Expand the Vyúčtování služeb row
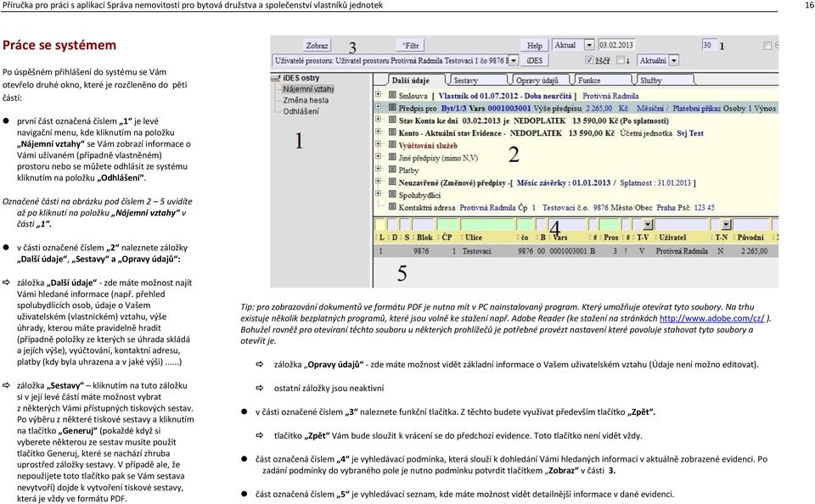The image size is (815, 504). (379, 144)
